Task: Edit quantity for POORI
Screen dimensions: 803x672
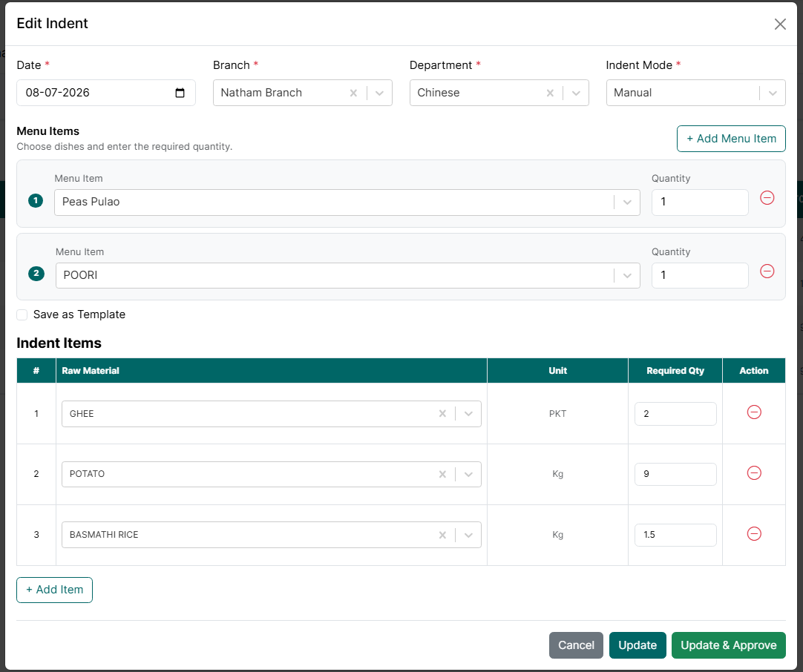Action: (700, 275)
